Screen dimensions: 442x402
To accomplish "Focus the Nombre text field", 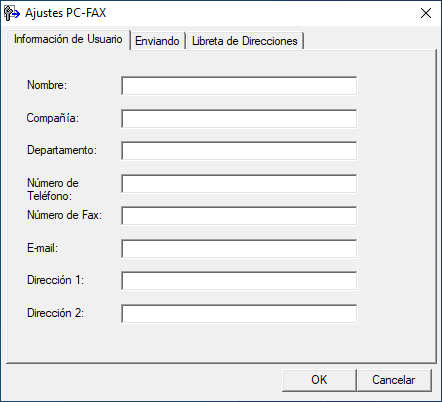I will (239, 86).
